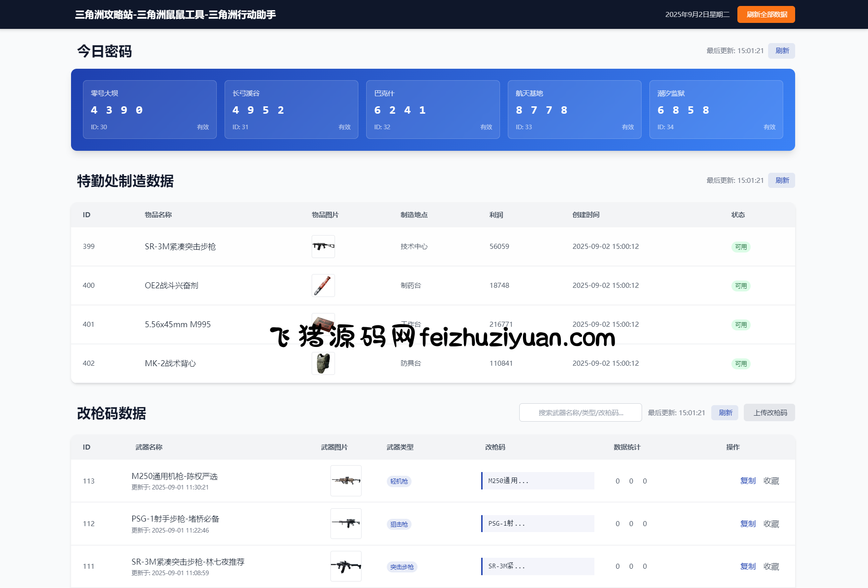
Task: Open the SR-3M林七夜推荐 weapon image
Action: tap(346, 566)
